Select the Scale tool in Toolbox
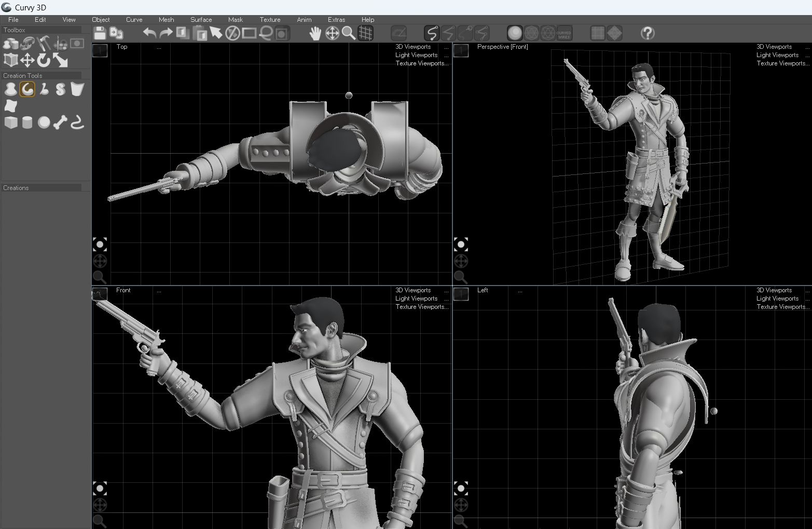This screenshot has width=812, height=529. 60,60
